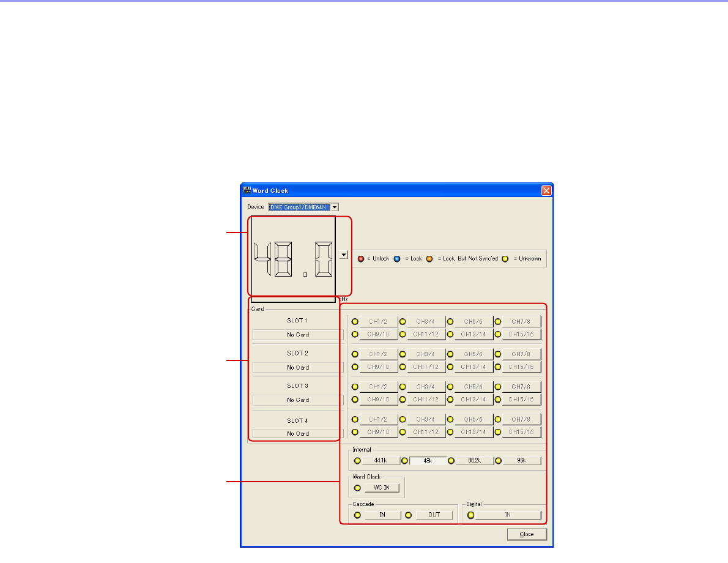The image size is (728, 563).
Task: Select Slot 4 CH13/14 clock source button
Action: click(x=474, y=432)
